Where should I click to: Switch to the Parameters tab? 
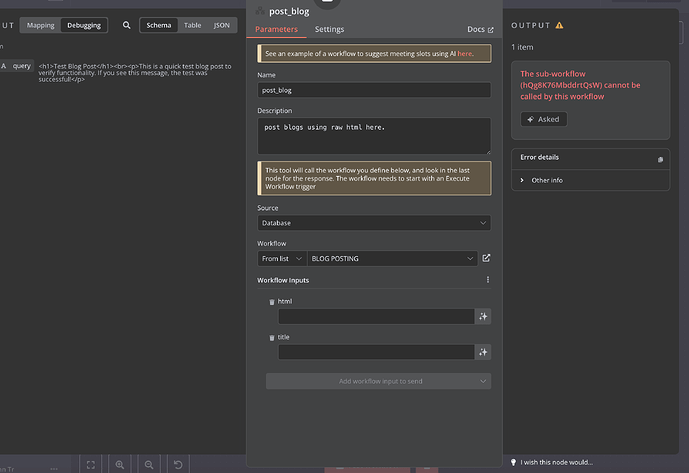point(276,29)
